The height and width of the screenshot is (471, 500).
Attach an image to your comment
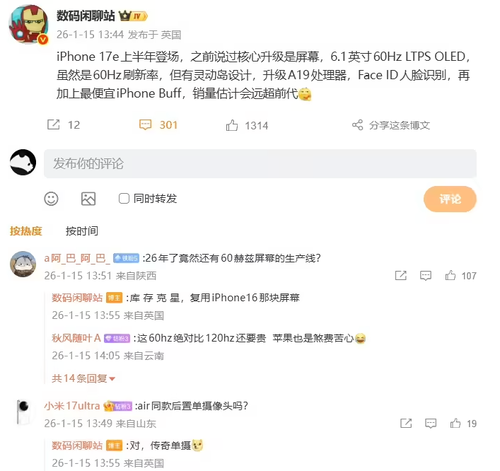pos(88,199)
